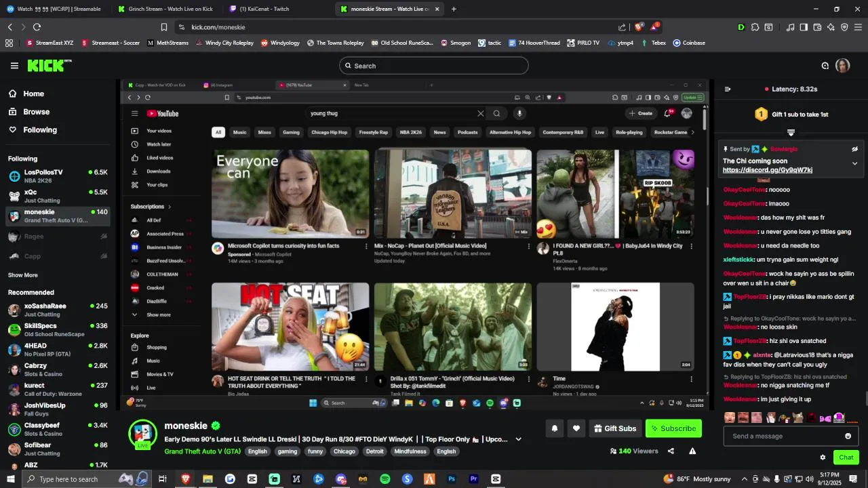This screenshot has height=488, width=868.
Task: Open Brave Wallet icon
Action: coord(817,27)
